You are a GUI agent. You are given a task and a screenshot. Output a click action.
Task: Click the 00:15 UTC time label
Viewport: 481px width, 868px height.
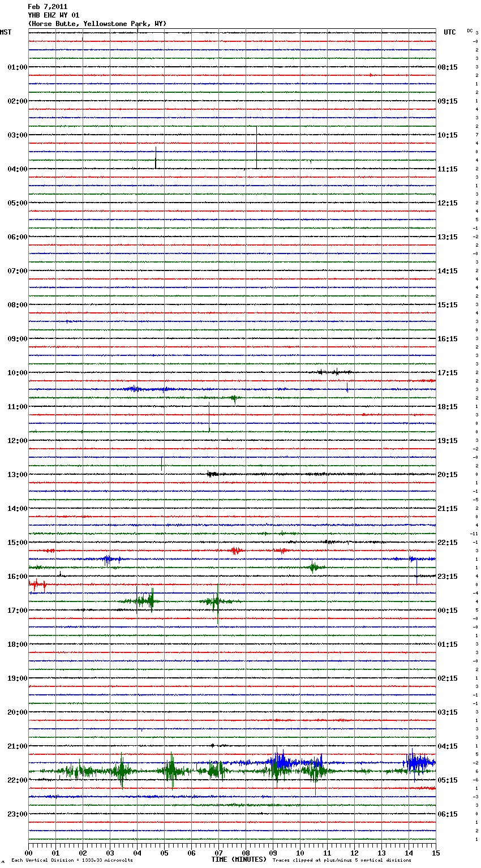point(448,611)
